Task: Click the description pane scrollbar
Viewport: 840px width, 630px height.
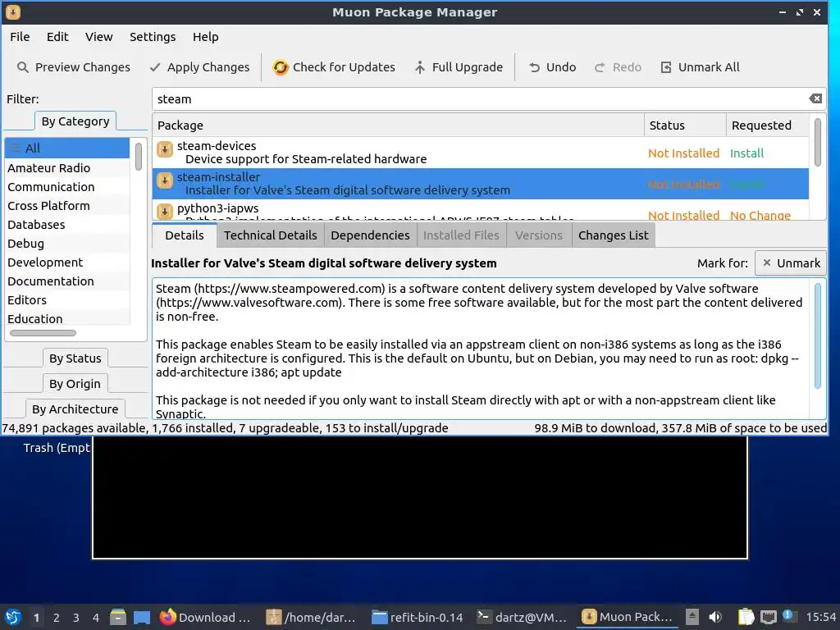Action: pyautogui.click(x=818, y=336)
